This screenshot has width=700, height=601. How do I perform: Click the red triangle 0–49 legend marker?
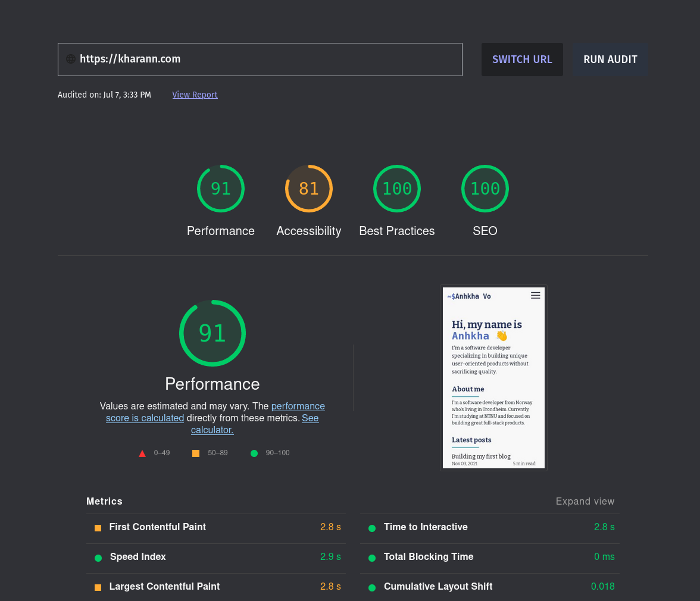(142, 453)
